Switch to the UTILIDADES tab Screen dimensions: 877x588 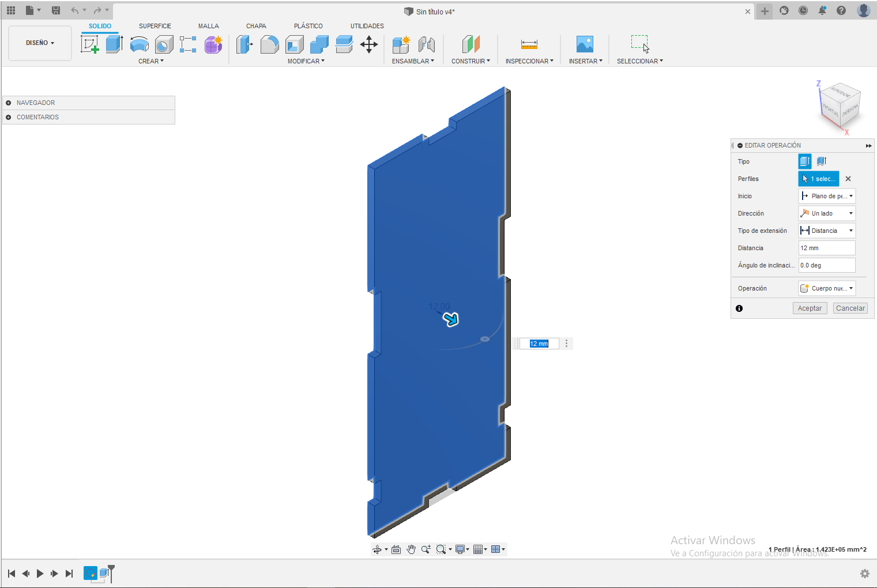367,26
